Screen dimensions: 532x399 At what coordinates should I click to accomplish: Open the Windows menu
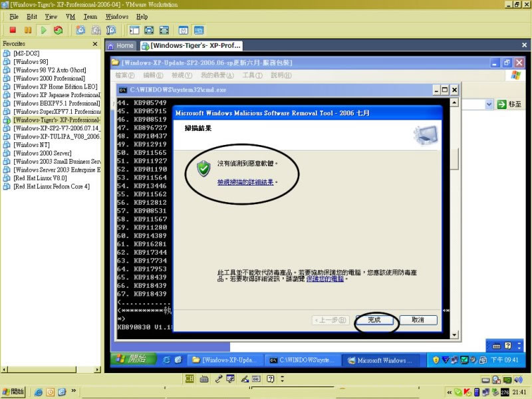pos(117,17)
